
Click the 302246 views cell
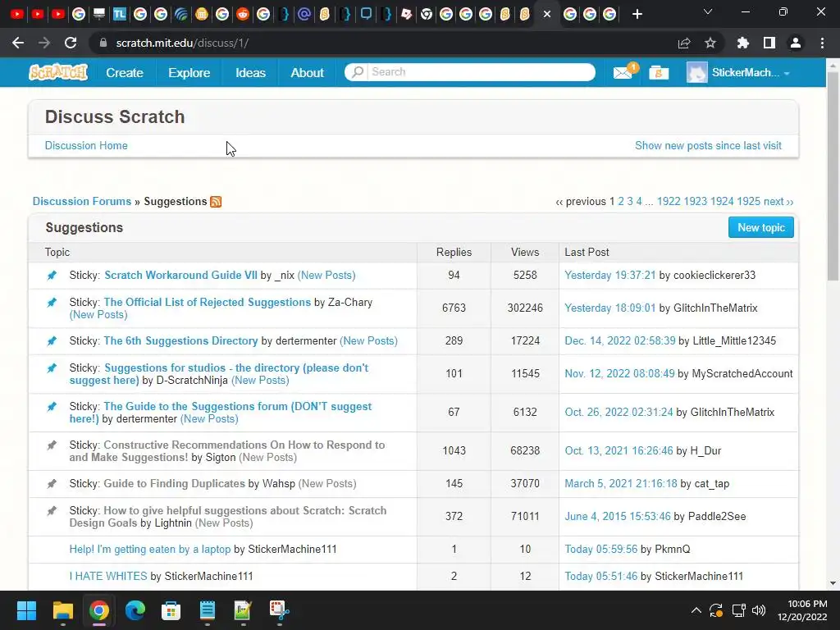(525, 308)
